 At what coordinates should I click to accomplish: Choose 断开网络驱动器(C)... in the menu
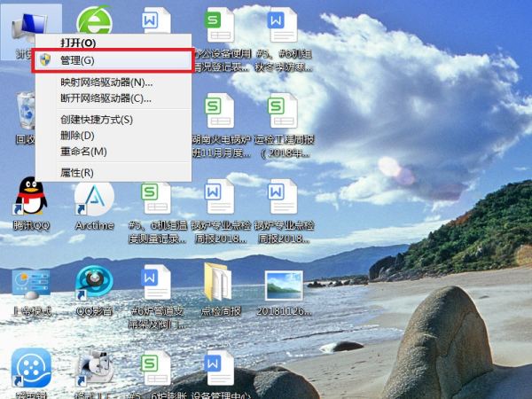[113, 98]
